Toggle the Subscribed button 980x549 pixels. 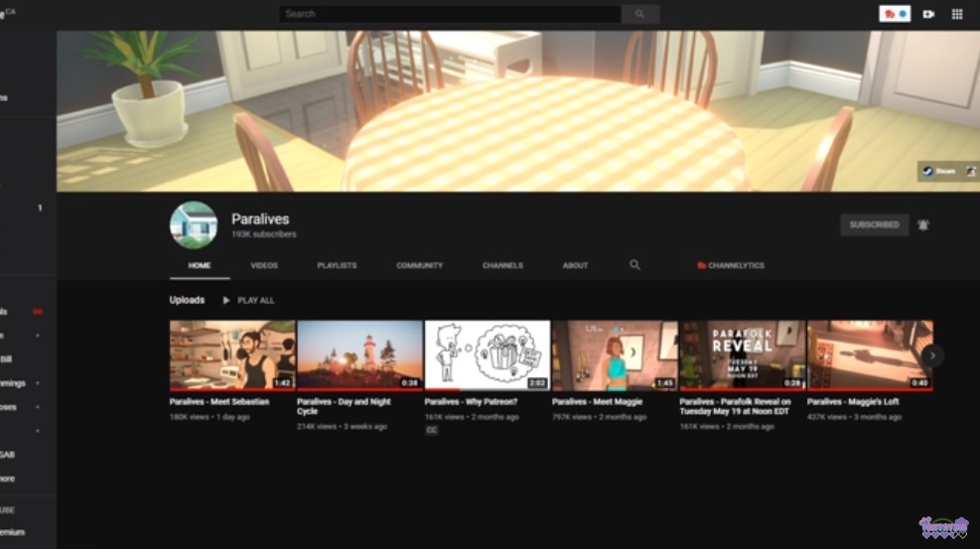click(x=874, y=224)
